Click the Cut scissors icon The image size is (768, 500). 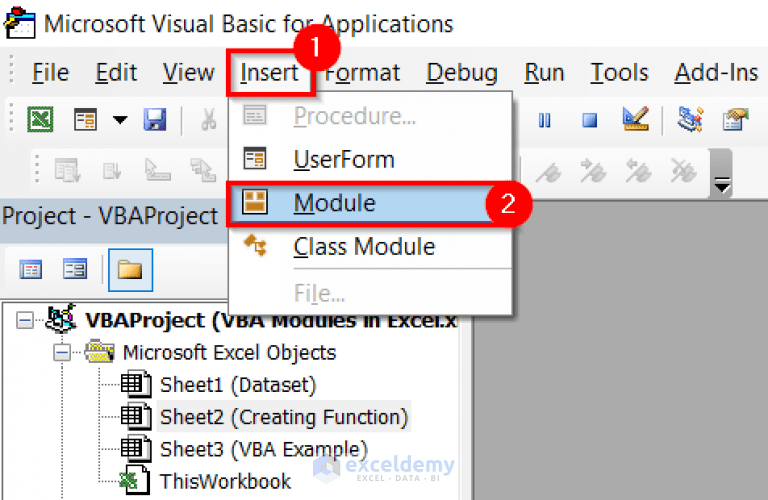point(209,119)
